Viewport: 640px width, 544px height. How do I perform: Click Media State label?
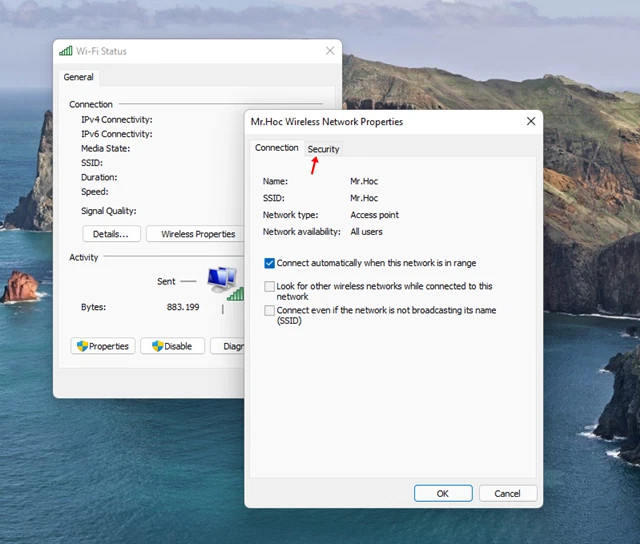(105, 149)
